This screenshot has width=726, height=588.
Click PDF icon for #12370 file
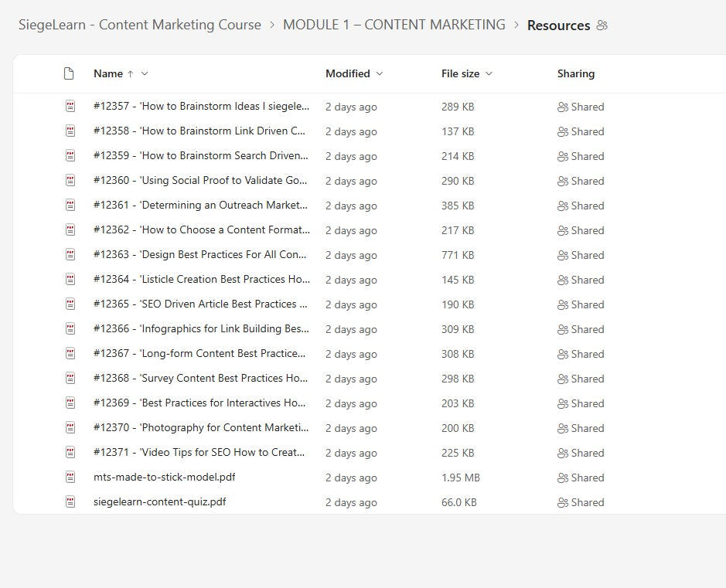pyautogui.click(x=70, y=428)
